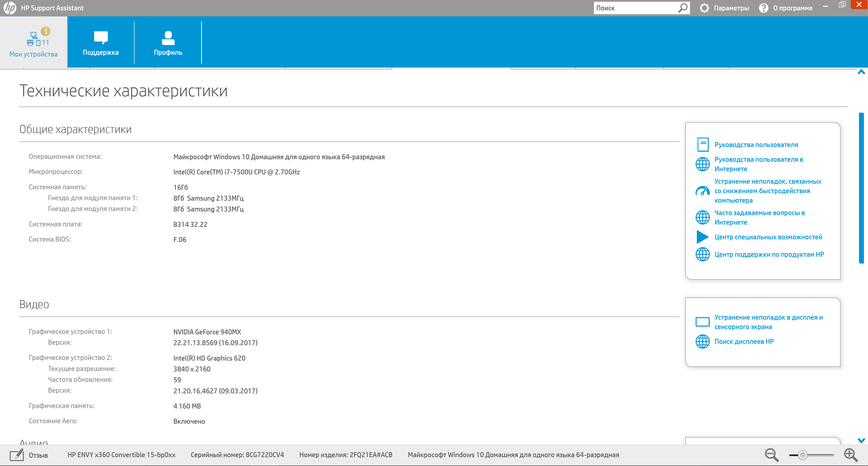Click the zoom out magnifier icon
The image size is (868, 466).
(x=771, y=455)
